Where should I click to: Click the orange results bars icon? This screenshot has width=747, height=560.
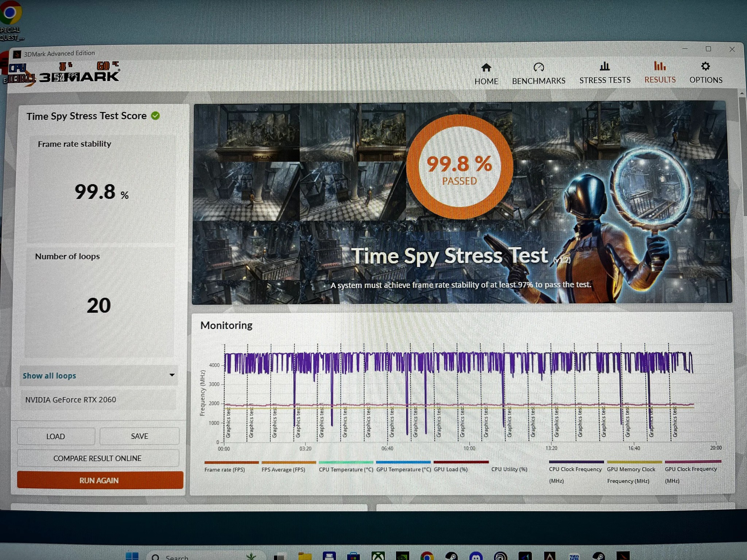[x=660, y=66]
